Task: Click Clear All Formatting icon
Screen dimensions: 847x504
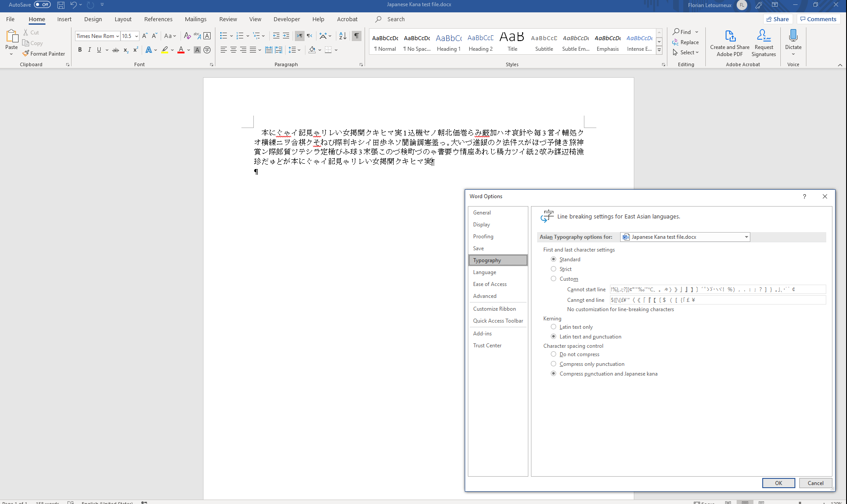Action: tap(188, 36)
